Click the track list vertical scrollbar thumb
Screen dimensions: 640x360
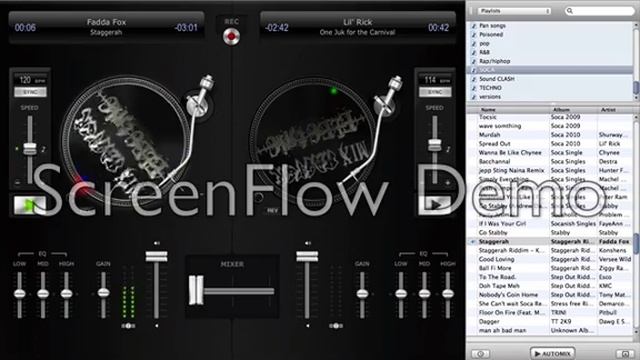click(x=636, y=244)
